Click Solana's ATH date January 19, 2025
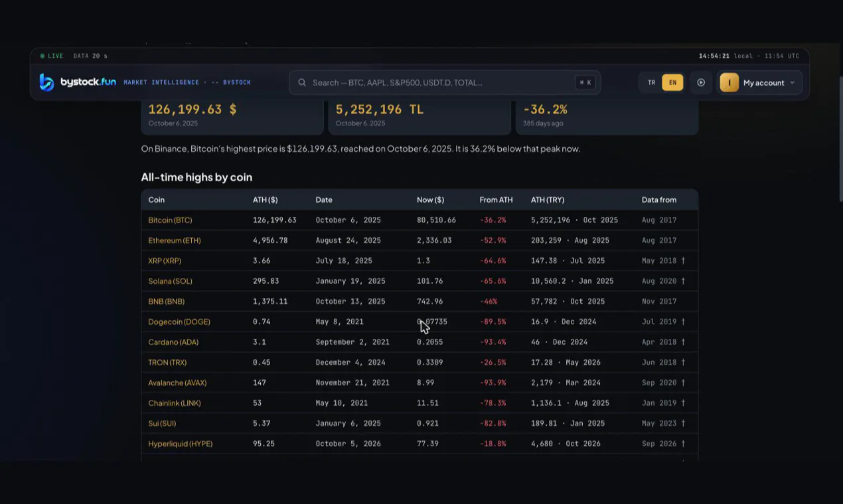The height and width of the screenshot is (504, 843). pos(350,281)
